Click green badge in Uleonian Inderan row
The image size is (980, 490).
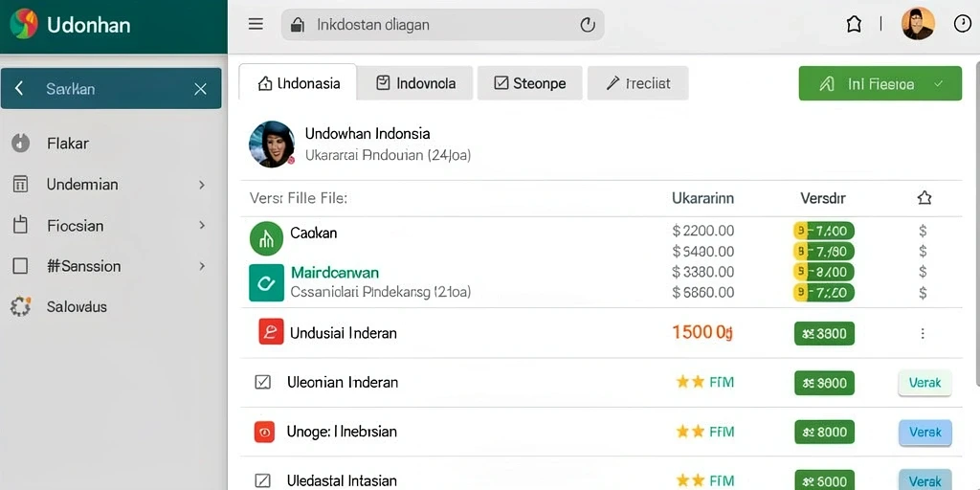coord(824,383)
